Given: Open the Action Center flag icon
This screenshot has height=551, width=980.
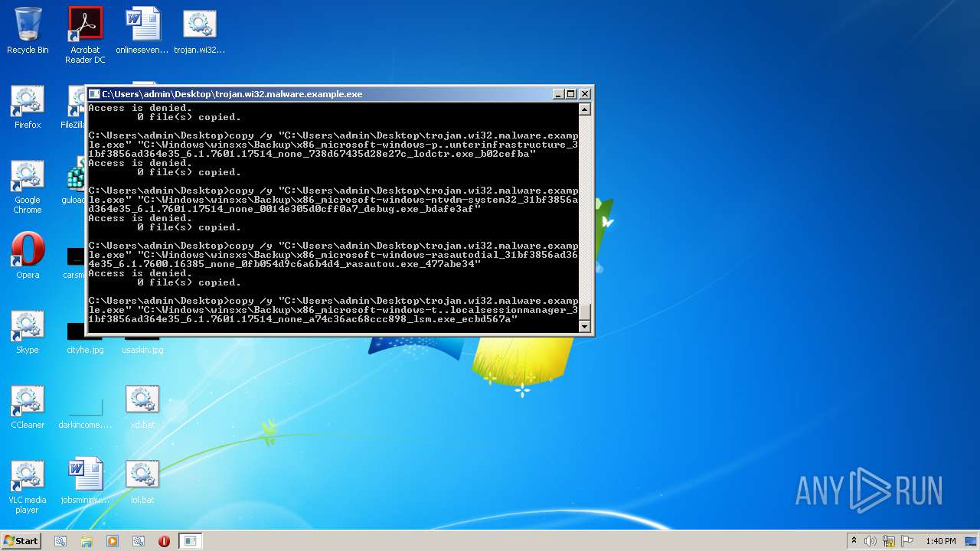Looking at the screenshot, I should [x=907, y=541].
